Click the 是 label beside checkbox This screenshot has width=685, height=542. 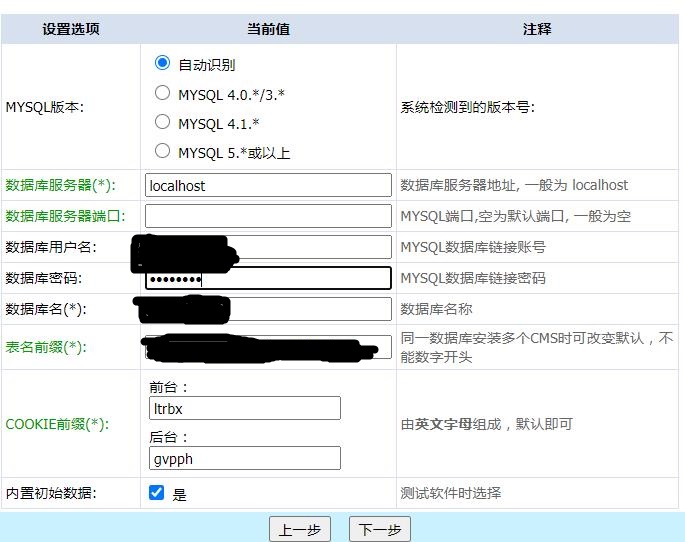pyautogui.click(x=179, y=495)
